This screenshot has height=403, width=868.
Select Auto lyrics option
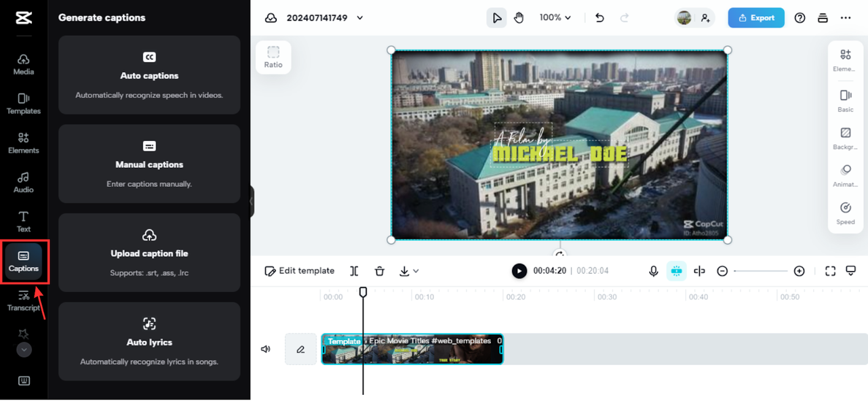pos(149,341)
